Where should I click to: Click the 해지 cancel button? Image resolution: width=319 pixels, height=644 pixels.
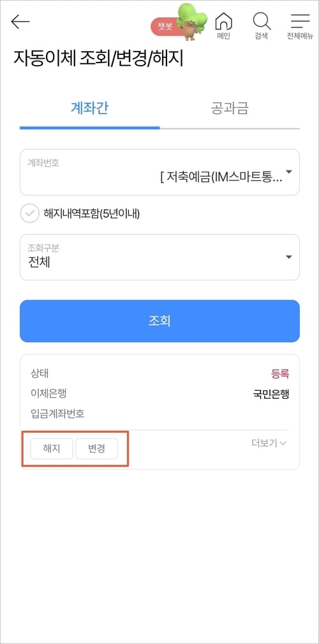(x=52, y=449)
